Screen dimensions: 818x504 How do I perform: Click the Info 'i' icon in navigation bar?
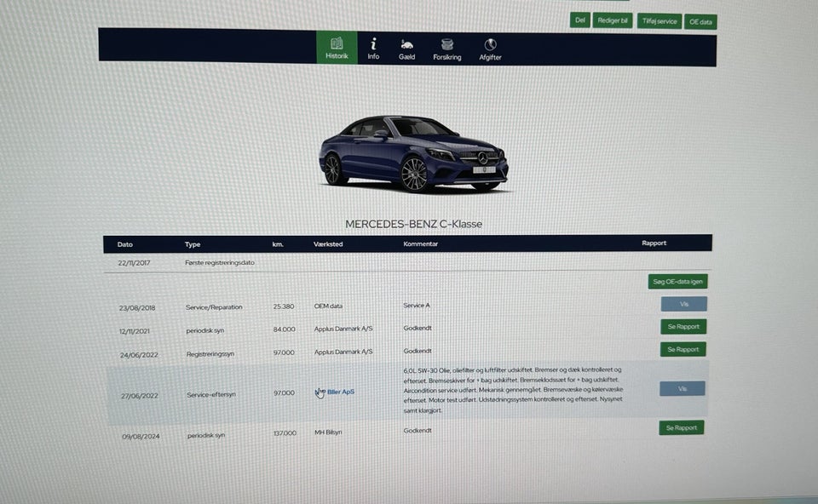pos(372,43)
